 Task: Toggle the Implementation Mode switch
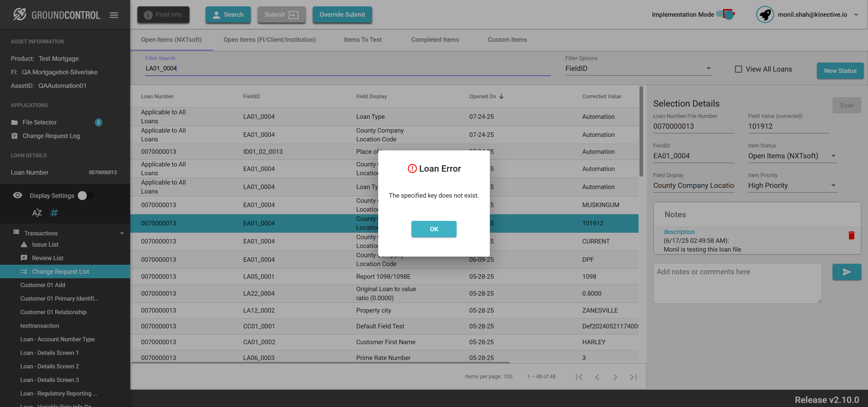coord(726,14)
